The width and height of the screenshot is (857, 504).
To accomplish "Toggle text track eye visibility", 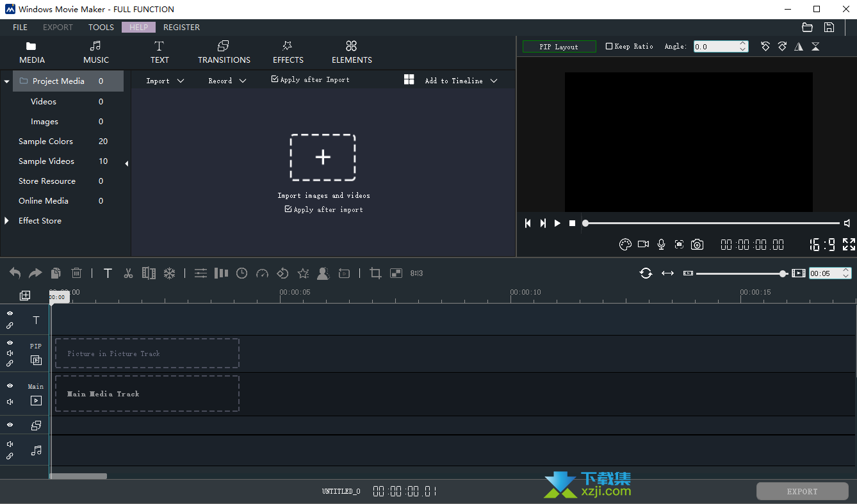I will coord(10,313).
